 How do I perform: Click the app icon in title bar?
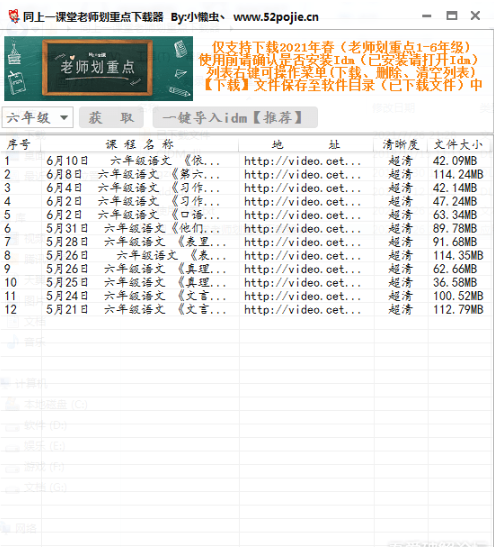pyautogui.click(x=13, y=16)
